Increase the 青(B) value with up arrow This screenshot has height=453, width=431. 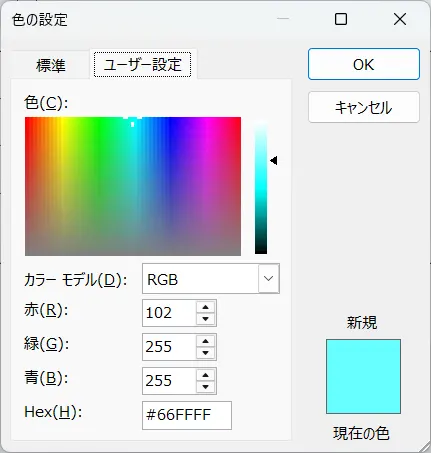pyautogui.click(x=205, y=376)
